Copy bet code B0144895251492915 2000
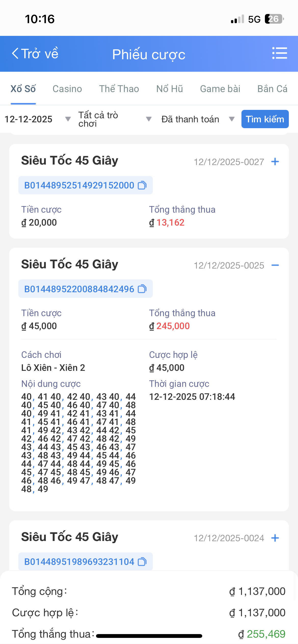 (142, 185)
